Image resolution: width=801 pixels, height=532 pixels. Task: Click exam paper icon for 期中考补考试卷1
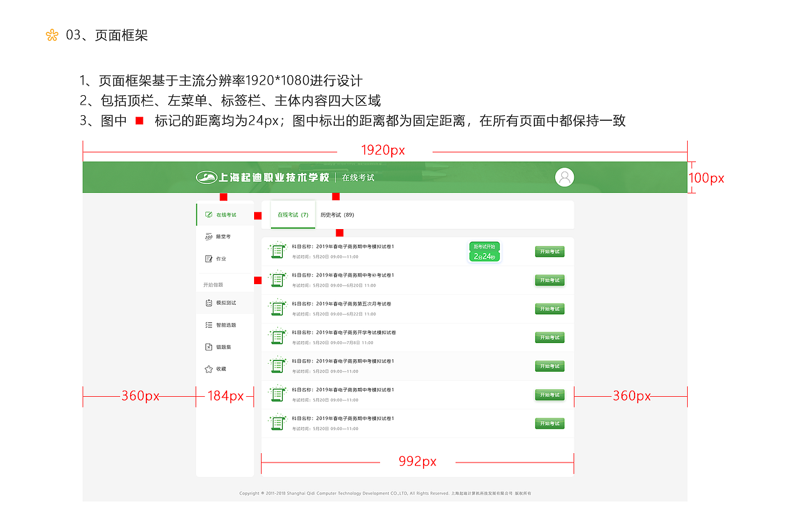pyautogui.click(x=277, y=279)
